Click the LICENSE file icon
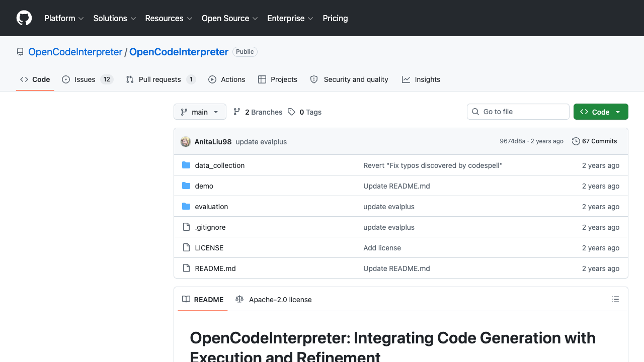Screen dimensions: 644x362 [x=186, y=247]
